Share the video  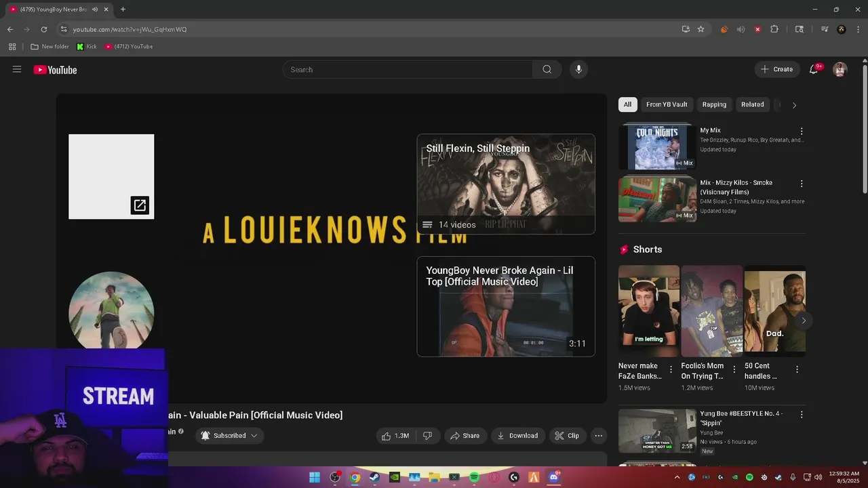465,436
